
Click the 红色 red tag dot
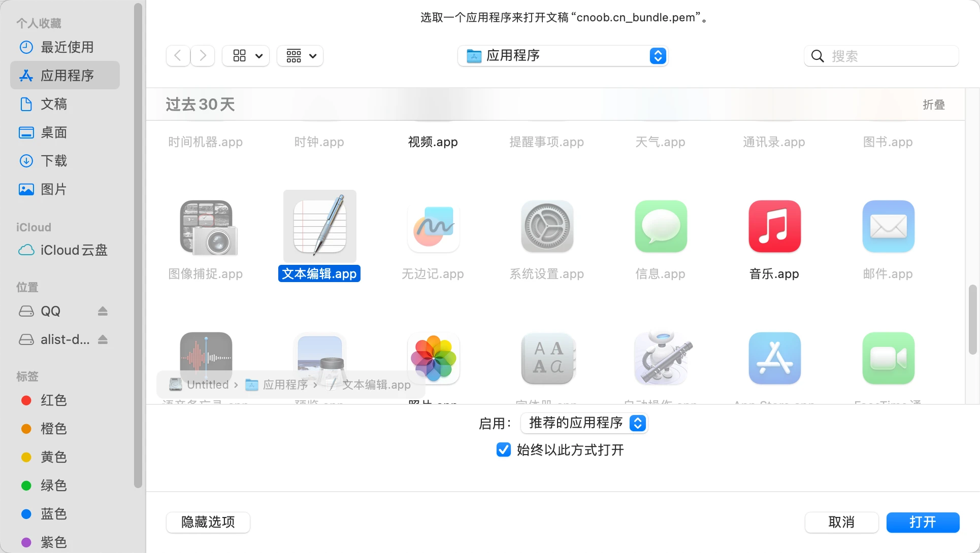tap(26, 400)
